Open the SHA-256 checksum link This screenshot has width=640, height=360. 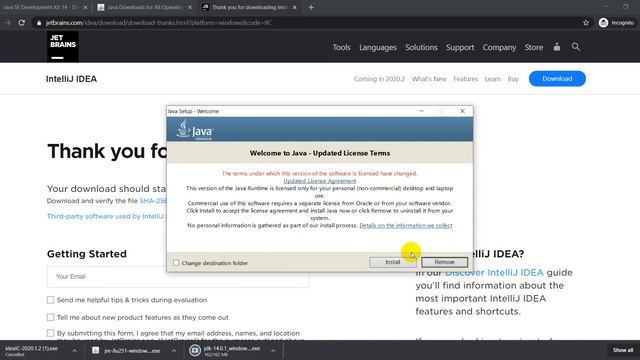153,201
